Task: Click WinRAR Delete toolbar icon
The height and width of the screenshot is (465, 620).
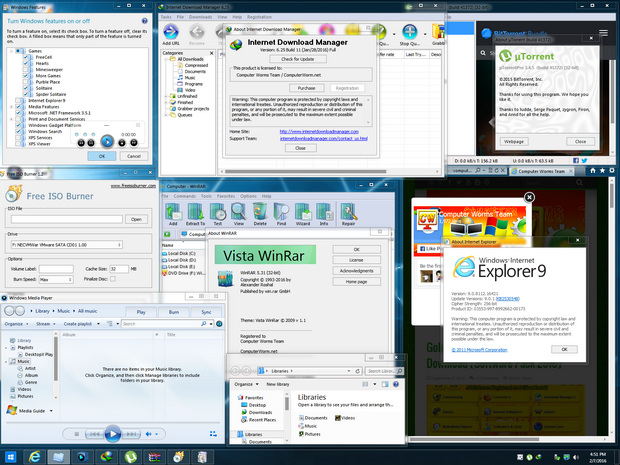Action: pos(260,212)
